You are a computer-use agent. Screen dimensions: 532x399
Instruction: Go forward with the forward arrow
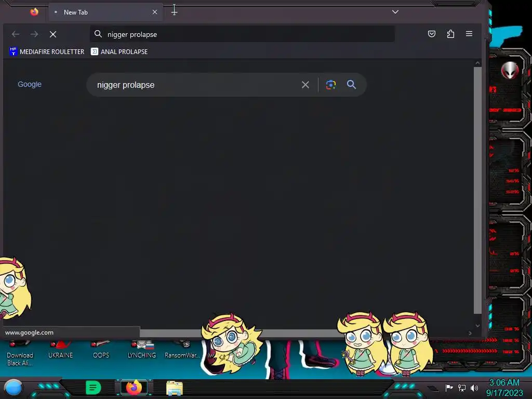pos(34,34)
